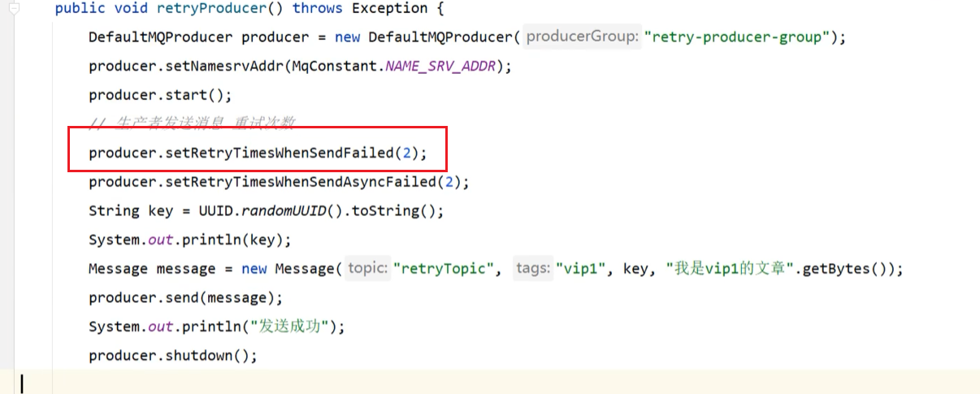
Task: Click getBytes() in the Message constructor line
Action: 847,269
